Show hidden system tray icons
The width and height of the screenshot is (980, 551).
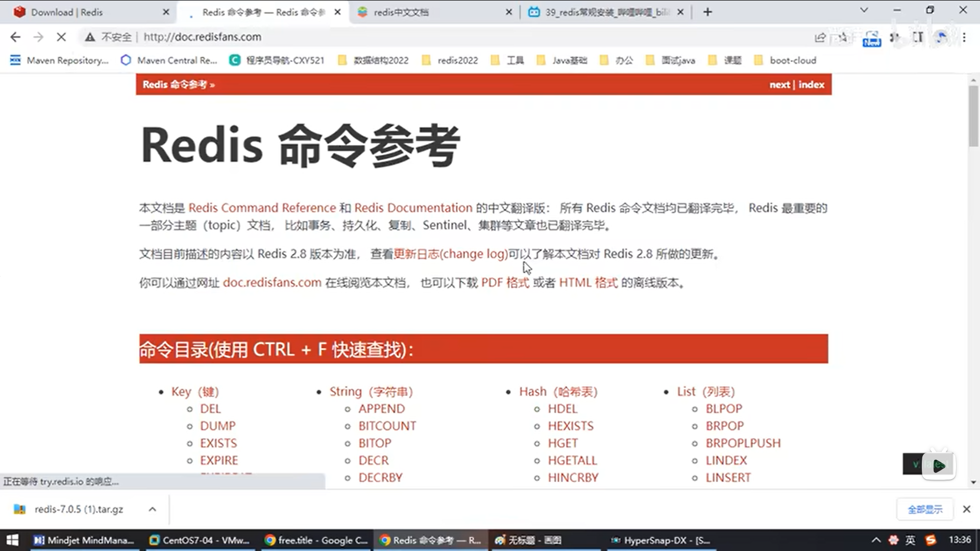[876, 540]
